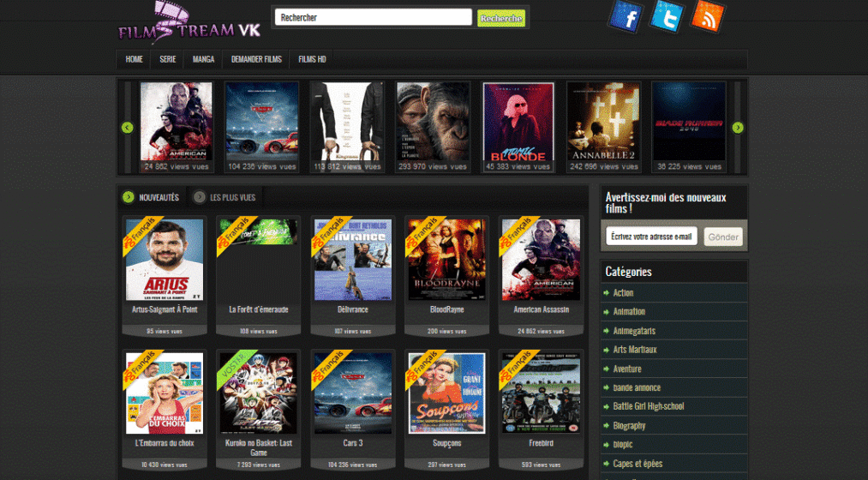This screenshot has width=868, height=480.
Task: Click the carousel left arrow
Action: point(128,128)
